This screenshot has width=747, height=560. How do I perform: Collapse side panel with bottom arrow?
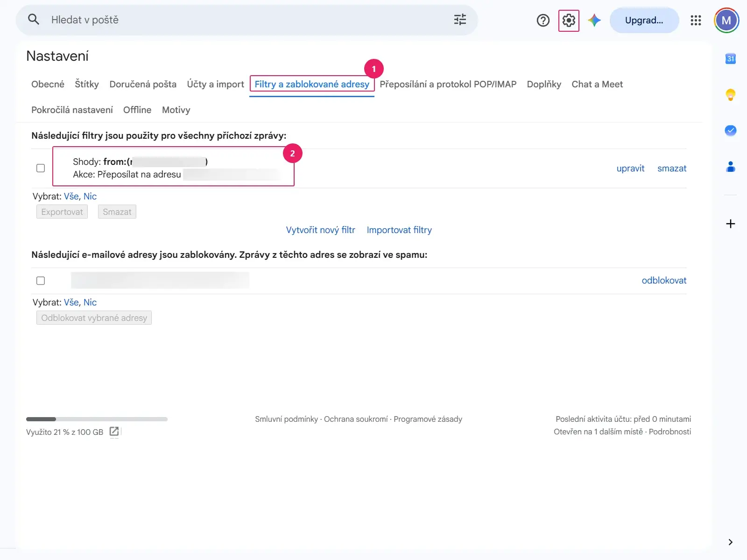click(731, 542)
